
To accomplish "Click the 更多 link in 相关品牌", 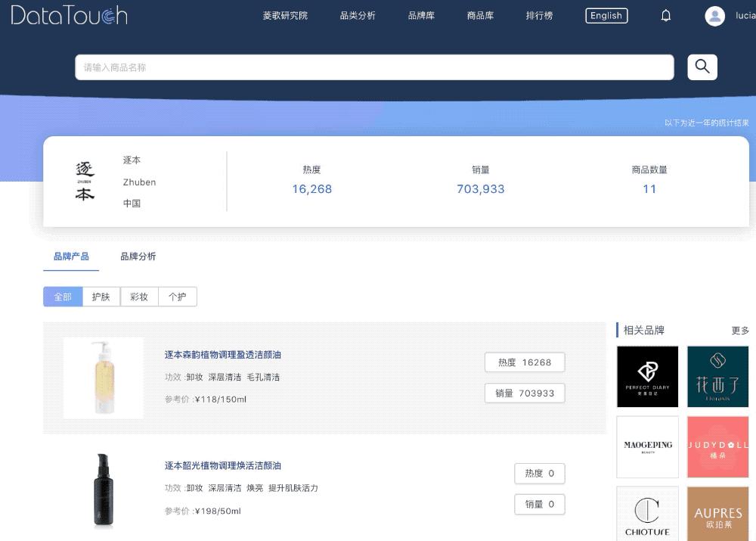I will pos(739,330).
